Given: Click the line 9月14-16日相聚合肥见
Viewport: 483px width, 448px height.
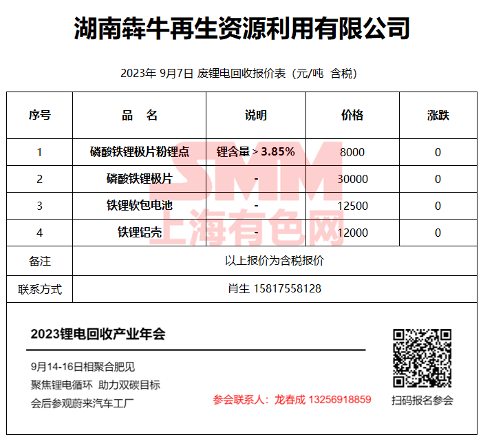Looking at the screenshot, I should 83,367.
